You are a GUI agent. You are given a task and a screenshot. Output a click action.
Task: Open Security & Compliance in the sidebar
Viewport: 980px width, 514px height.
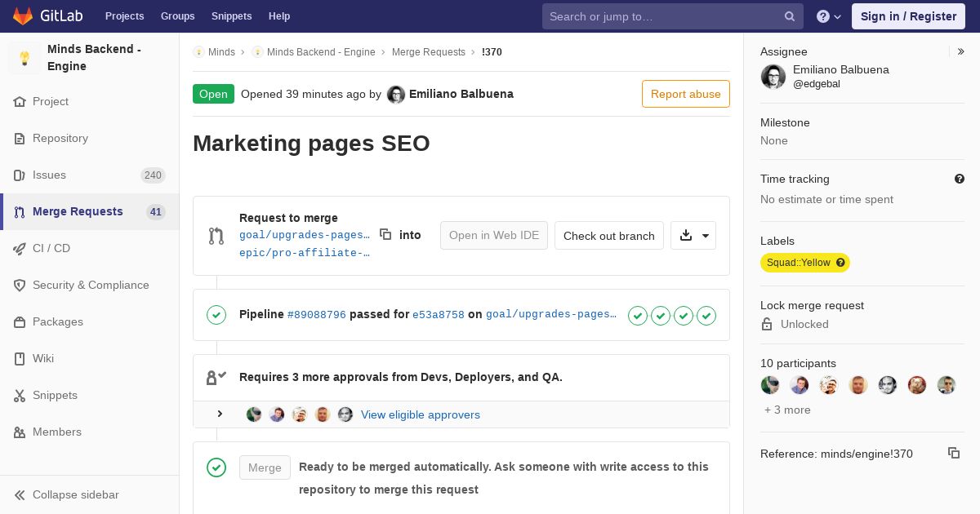pos(90,285)
